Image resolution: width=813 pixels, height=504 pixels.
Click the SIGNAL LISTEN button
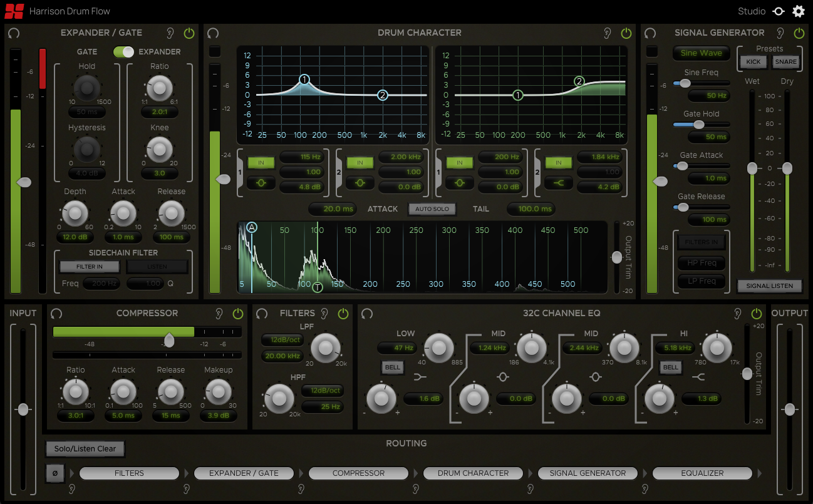770,285
